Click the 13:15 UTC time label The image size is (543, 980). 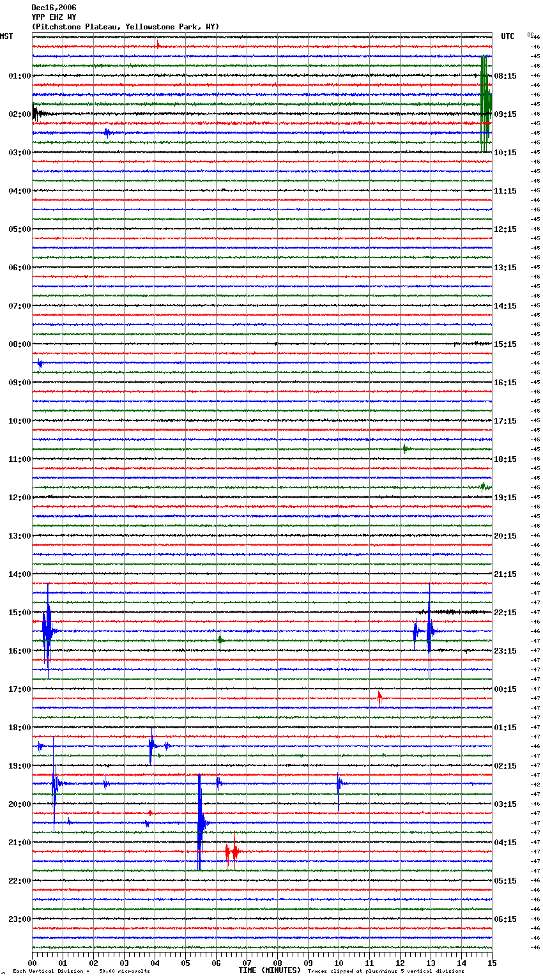tap(505, 268)
